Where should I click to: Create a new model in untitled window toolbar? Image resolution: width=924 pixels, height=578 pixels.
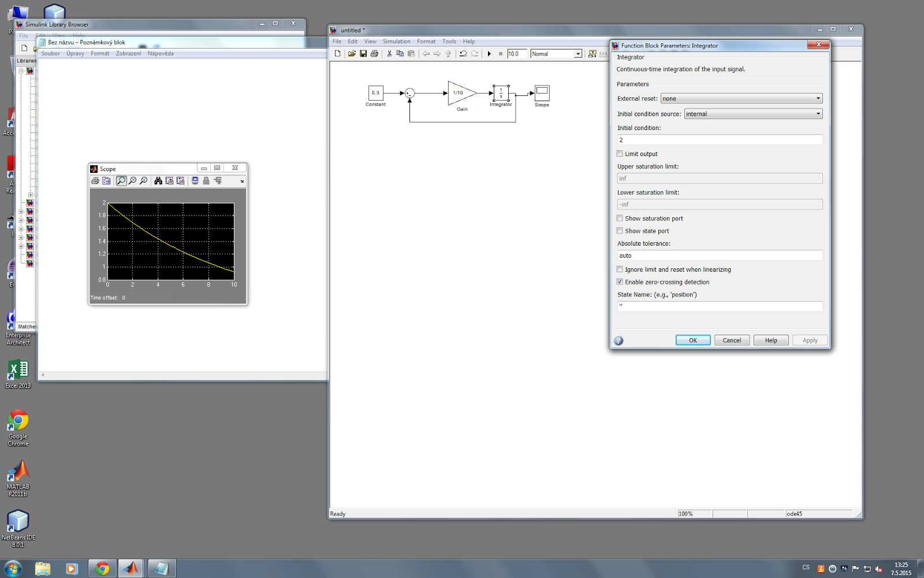point(338,54)
